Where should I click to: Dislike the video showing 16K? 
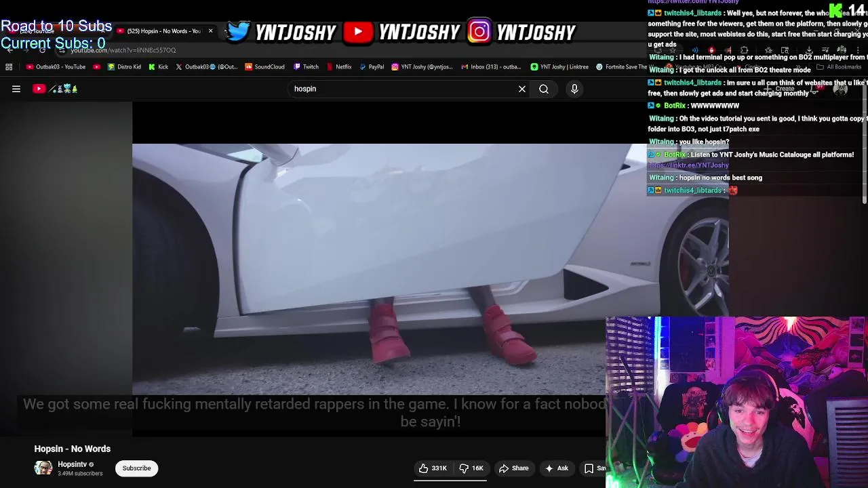[471, 468]
